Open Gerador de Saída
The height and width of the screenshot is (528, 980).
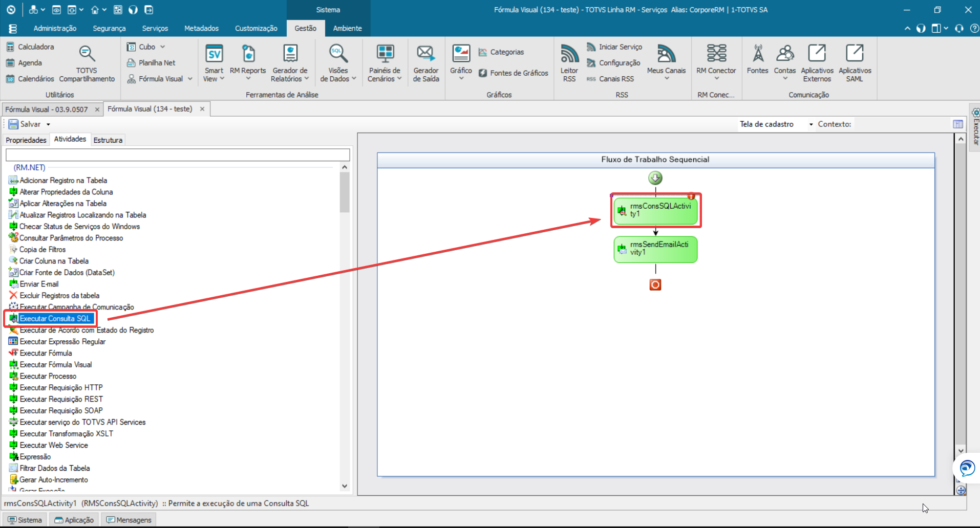coord(425,63)
